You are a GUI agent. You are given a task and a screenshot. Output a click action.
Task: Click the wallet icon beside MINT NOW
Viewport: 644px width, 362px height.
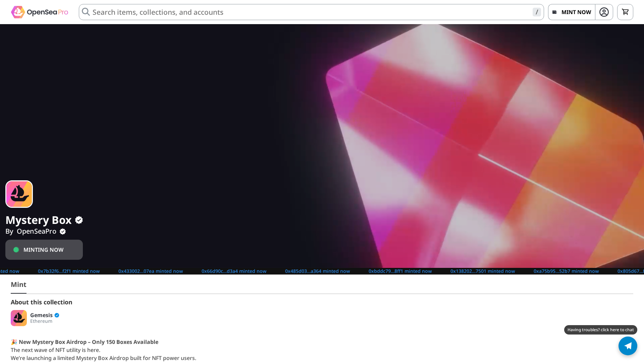coord(554,12)
